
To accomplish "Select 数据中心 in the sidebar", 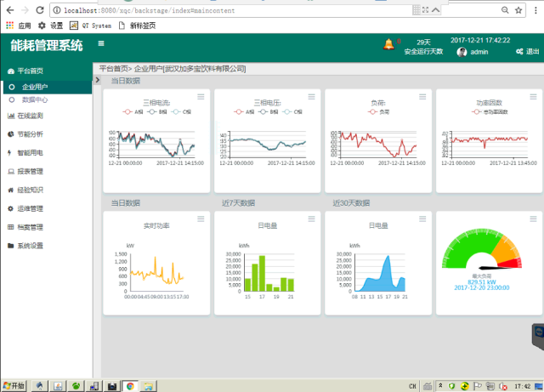I will (x=35, y=99).
